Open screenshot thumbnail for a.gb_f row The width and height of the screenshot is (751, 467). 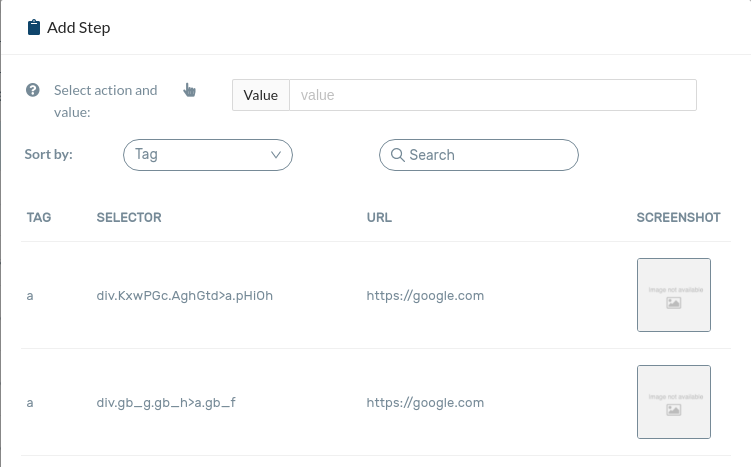pyautogui.click(x=673, y=402)
